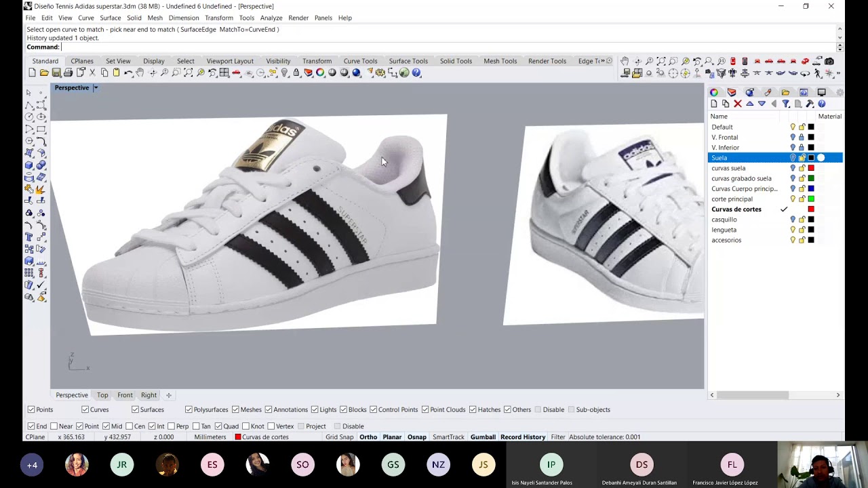868x488 pixels.
Task: Click the Cut scissors icon
Action: point(92,73)
